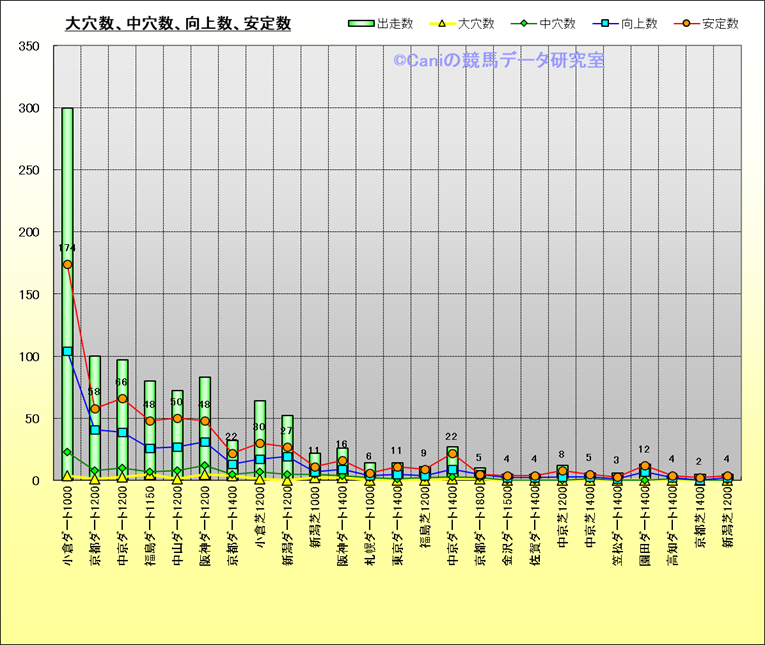Click the y-axis value 350
Screen dimensions: 765x645
29,47
